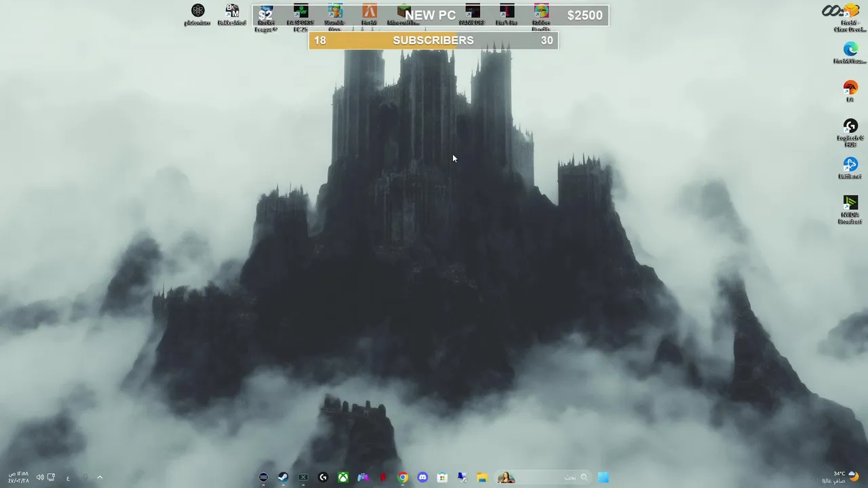Select the BakkesMod desktop shortcut
Viewport: 868px width, 488px height.
tap(232, 15)
